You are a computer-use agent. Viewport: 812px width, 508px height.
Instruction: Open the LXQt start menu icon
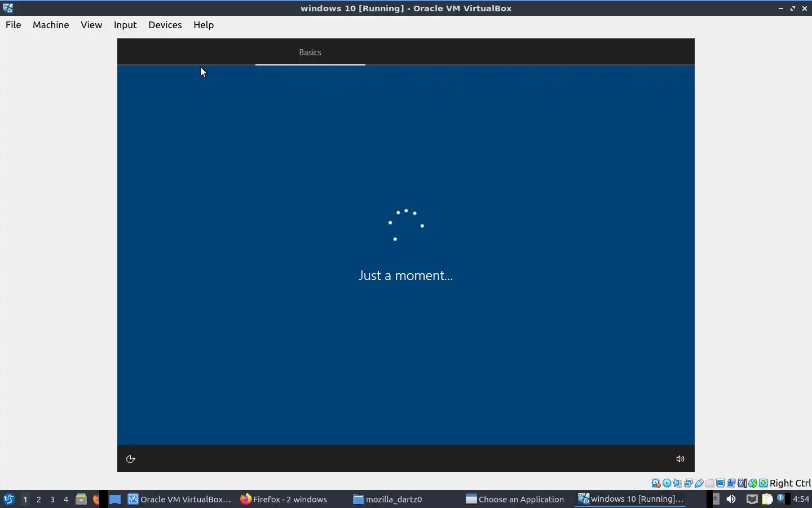click(x=8, y=499)
